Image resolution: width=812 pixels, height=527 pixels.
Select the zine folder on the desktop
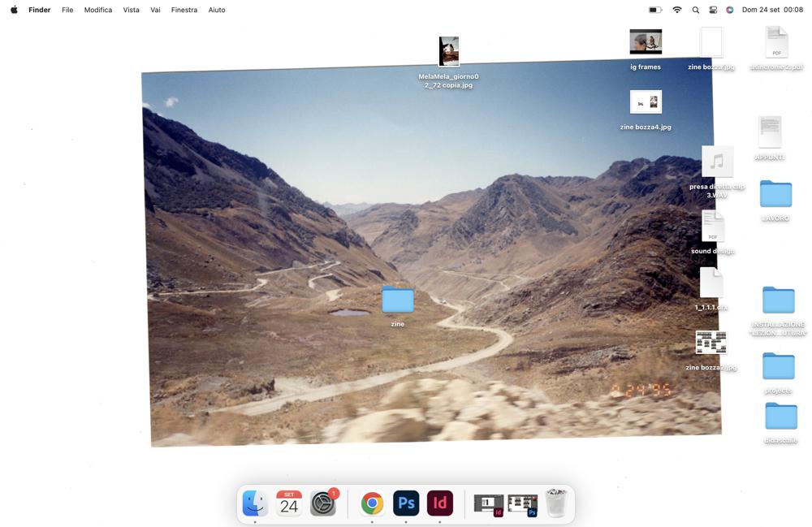(398, 300)
